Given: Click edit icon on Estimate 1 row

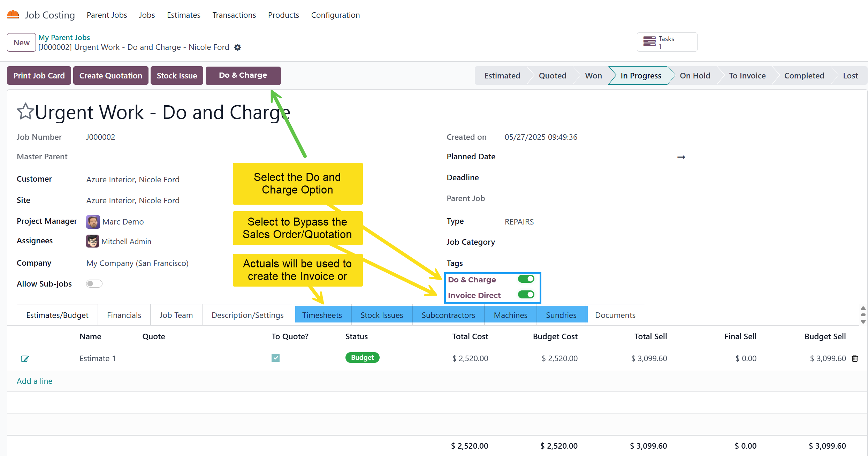Looking at the screenshot, I should tap(25, 358).
